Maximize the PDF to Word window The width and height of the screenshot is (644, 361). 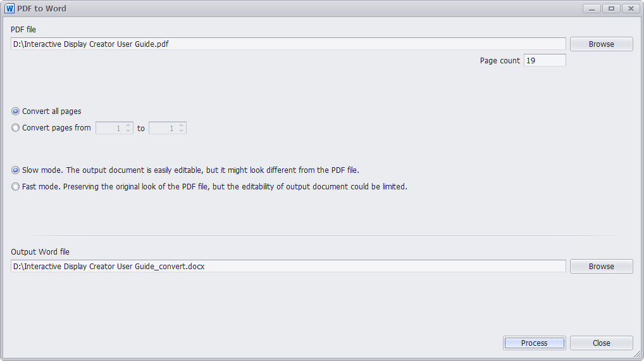[611, 8]
